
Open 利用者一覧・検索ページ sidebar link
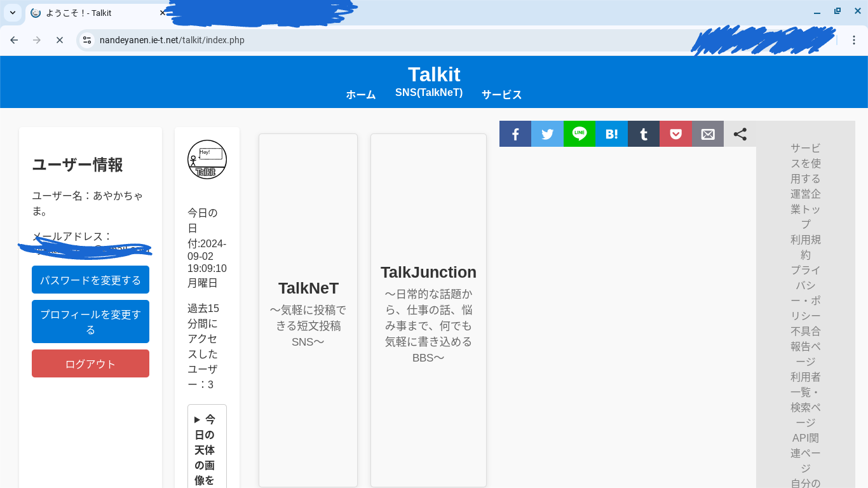(x=806, y=400)
